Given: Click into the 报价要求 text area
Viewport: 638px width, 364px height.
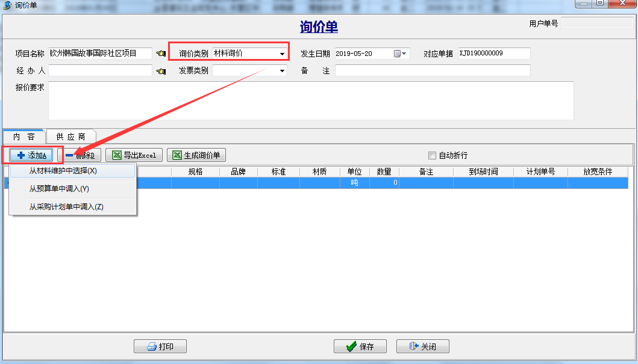Looking at the screenshot, I should coord(310,100).
